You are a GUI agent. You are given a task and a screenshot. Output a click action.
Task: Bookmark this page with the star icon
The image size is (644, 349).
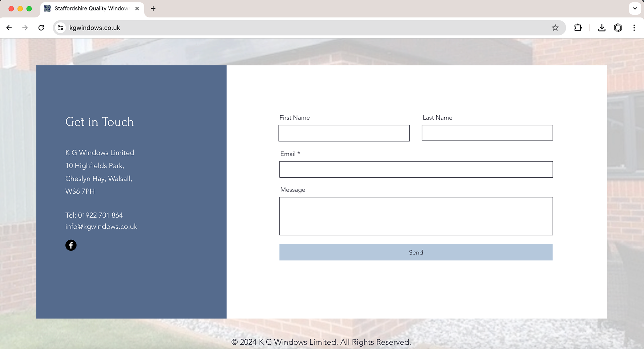point(555,28)
